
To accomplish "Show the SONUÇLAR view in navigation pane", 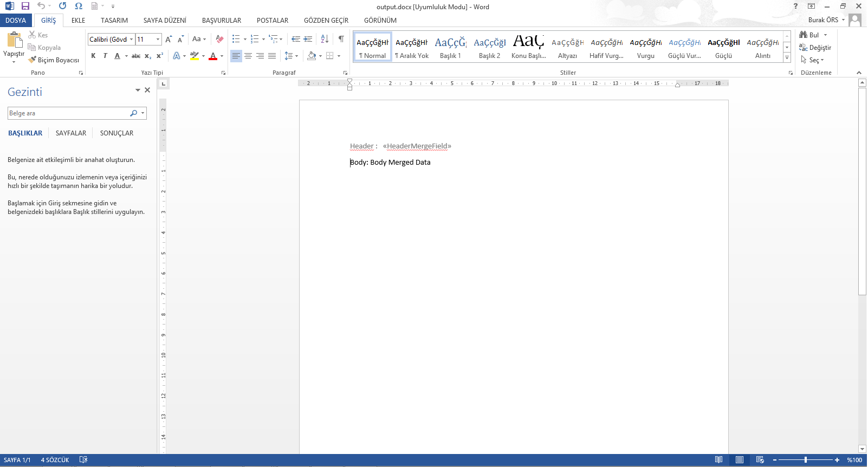I will tap(116, 133).
